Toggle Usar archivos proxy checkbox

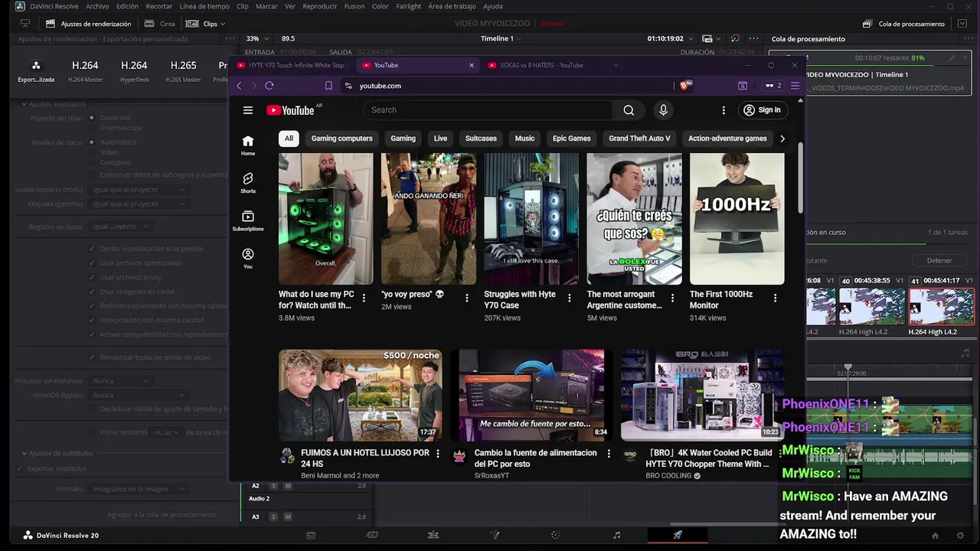(x=92, y=277)
